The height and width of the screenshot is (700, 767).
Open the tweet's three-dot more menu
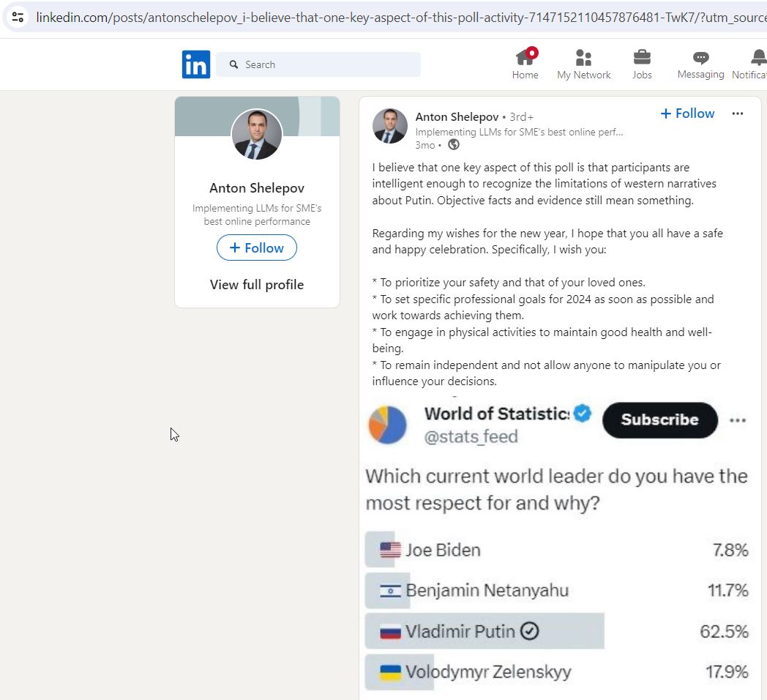pos(738,420)
